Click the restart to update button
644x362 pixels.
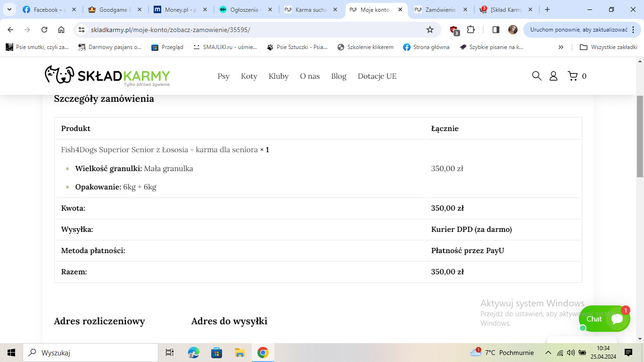578,30
